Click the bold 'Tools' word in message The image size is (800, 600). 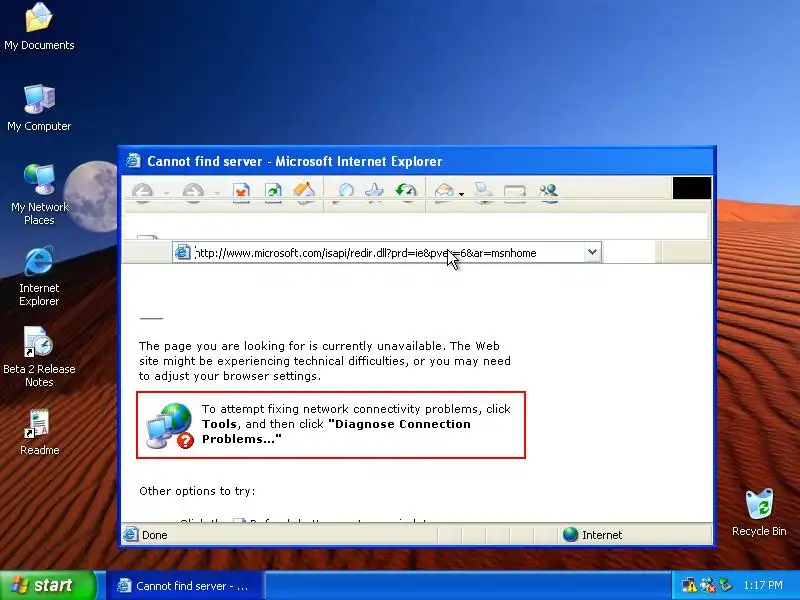click(219, 424)
